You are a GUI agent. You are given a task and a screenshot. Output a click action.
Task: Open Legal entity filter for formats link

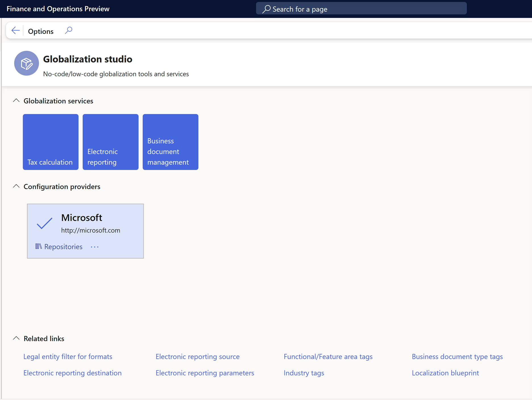click(x=68, y=357)
